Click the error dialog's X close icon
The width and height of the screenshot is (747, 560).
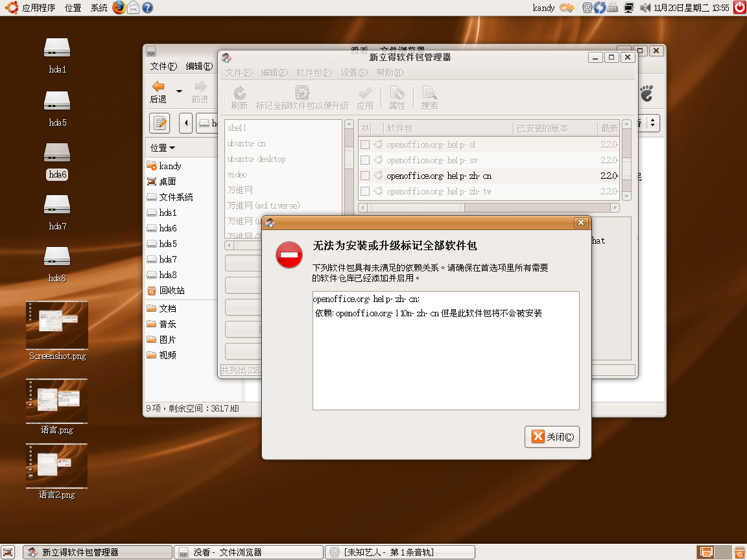pyautogui.click(x=581, y=222)
